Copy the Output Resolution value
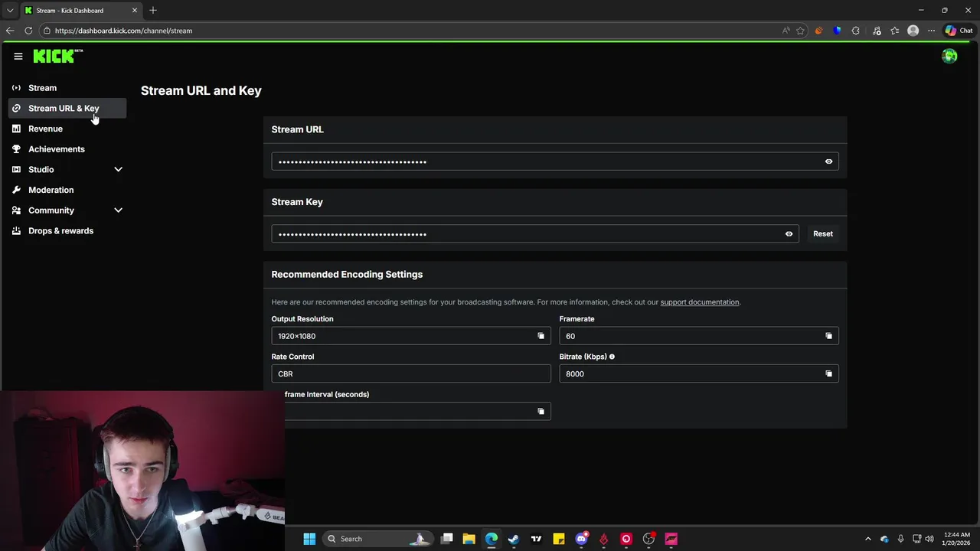Screen dimensions: 980x551 pos(541,336)
